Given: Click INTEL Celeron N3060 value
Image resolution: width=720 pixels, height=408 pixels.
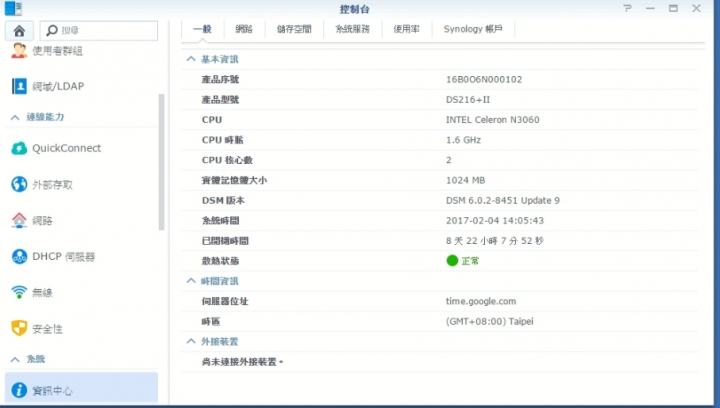Looking at the screenshot, I should tap(493, 120).
